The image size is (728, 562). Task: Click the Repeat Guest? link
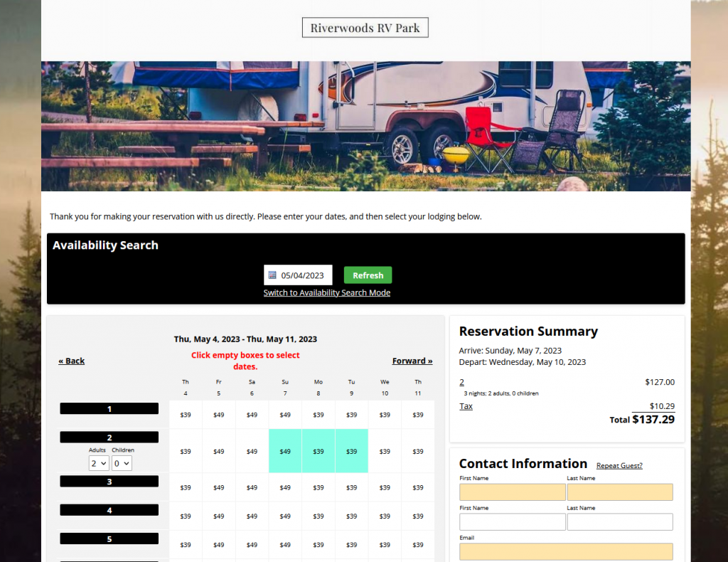tap(619, 465)
